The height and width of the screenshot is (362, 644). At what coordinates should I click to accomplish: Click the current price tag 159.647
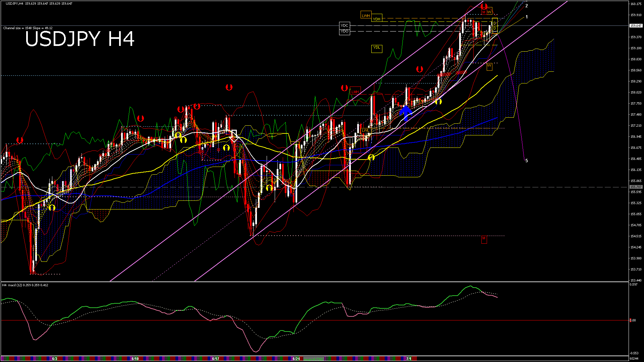coord(636,26)
